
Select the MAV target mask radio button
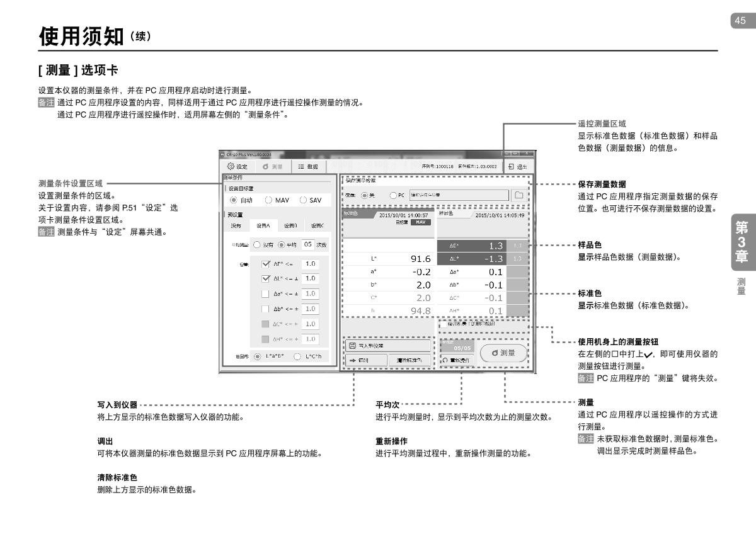(267, 200)
